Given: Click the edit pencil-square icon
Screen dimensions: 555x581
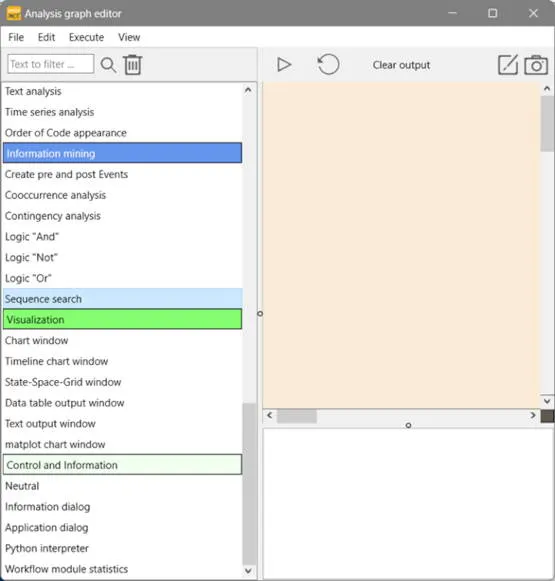Looking at the screenshot, I should point(508,65).
